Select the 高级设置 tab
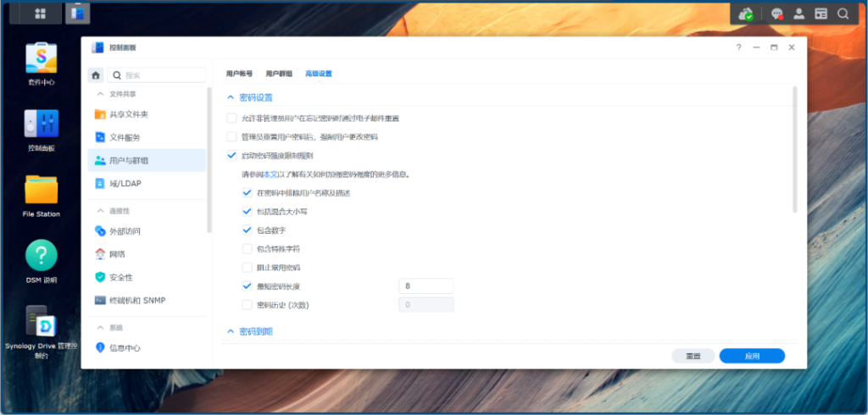 (x=319, y=74)
